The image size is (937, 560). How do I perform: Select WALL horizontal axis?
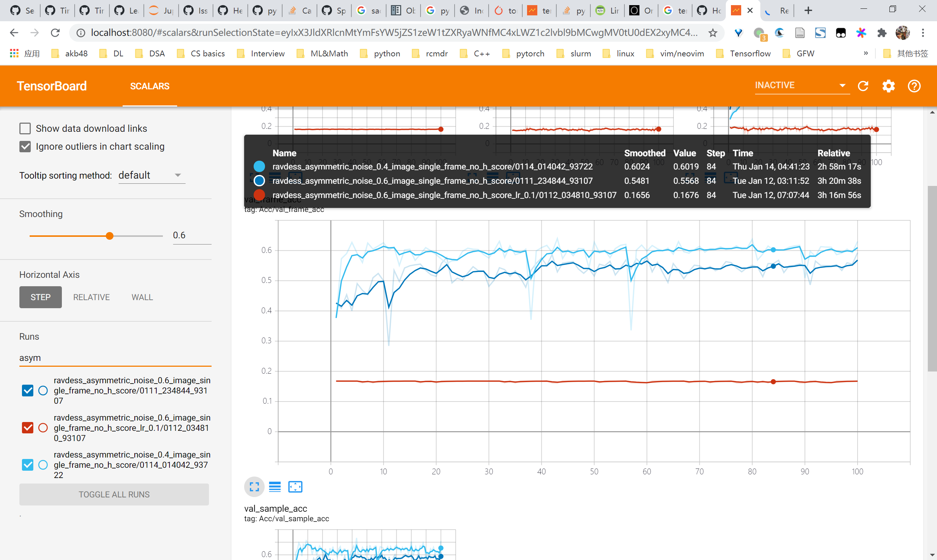142,297
